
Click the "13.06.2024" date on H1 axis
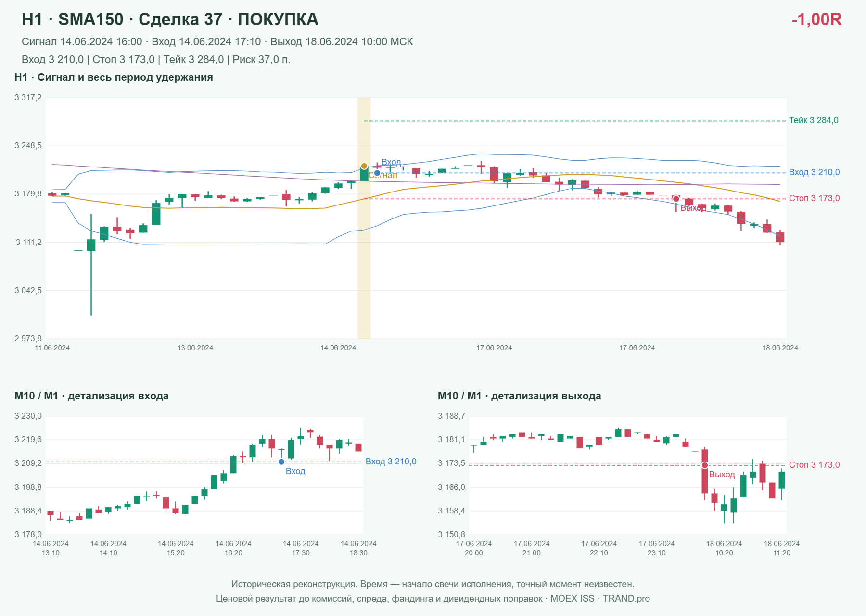pos(195,348)
